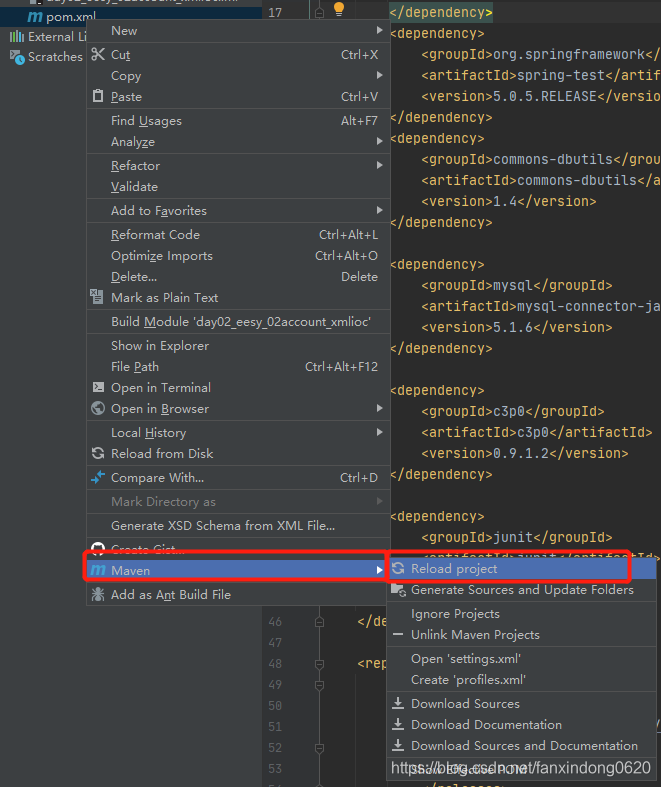The image size is (661, 787).
Task: Click the Reload from Disk refresh icon
Action: point(98,453)
